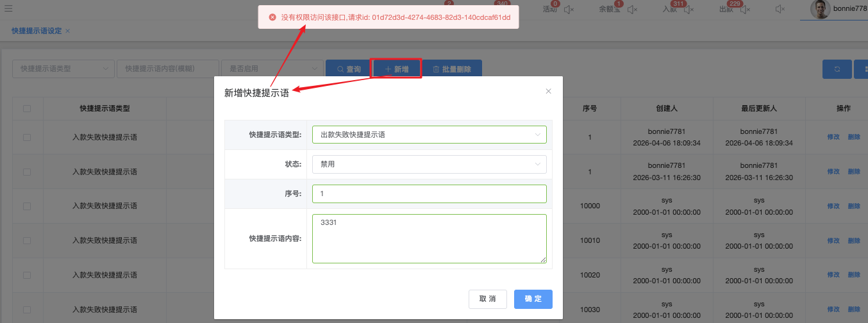The height and width of the screenshot is (323, 868).
Task: Click the speaker icon next to 余额宝
Action: [632, 10]
